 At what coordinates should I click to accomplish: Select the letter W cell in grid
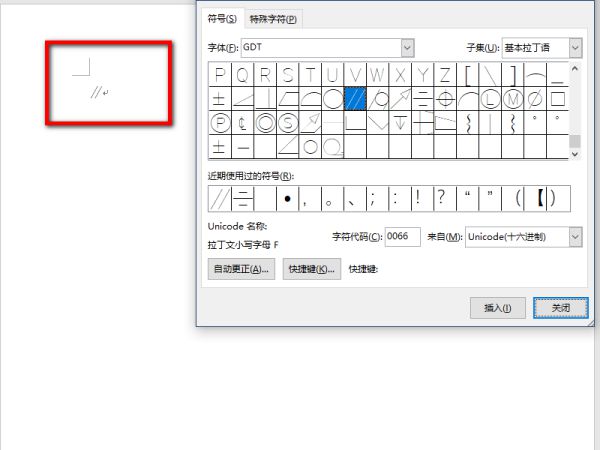point(378,75)
